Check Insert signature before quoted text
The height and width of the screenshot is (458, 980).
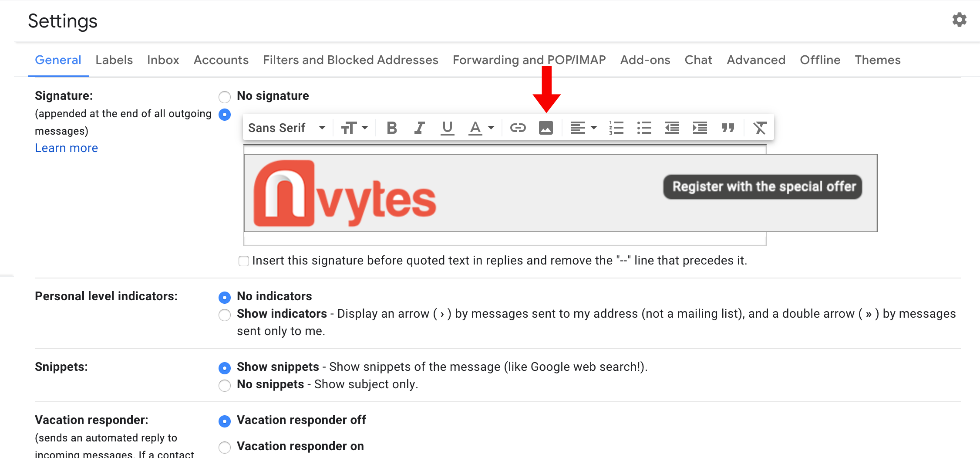244,261
